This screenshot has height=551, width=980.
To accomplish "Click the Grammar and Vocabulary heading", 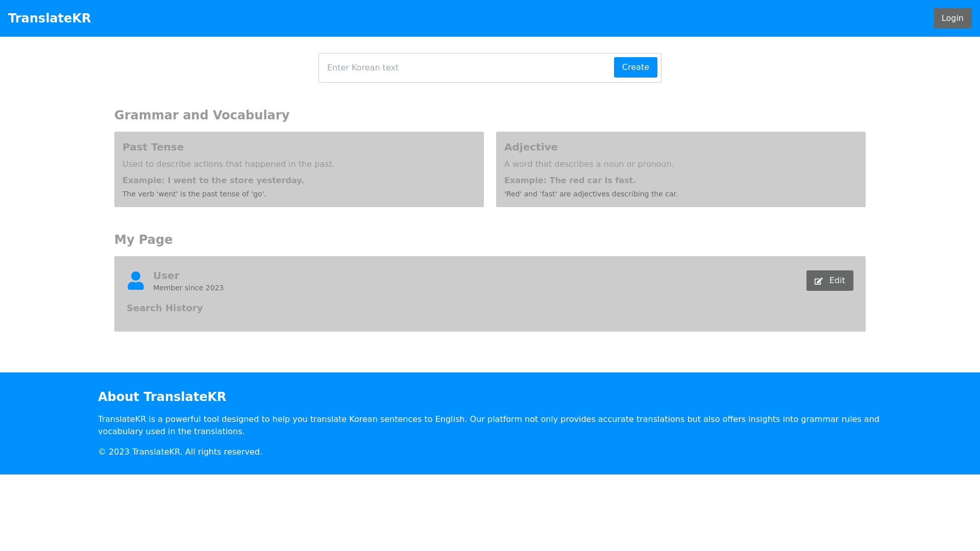I will pos(202,115).
